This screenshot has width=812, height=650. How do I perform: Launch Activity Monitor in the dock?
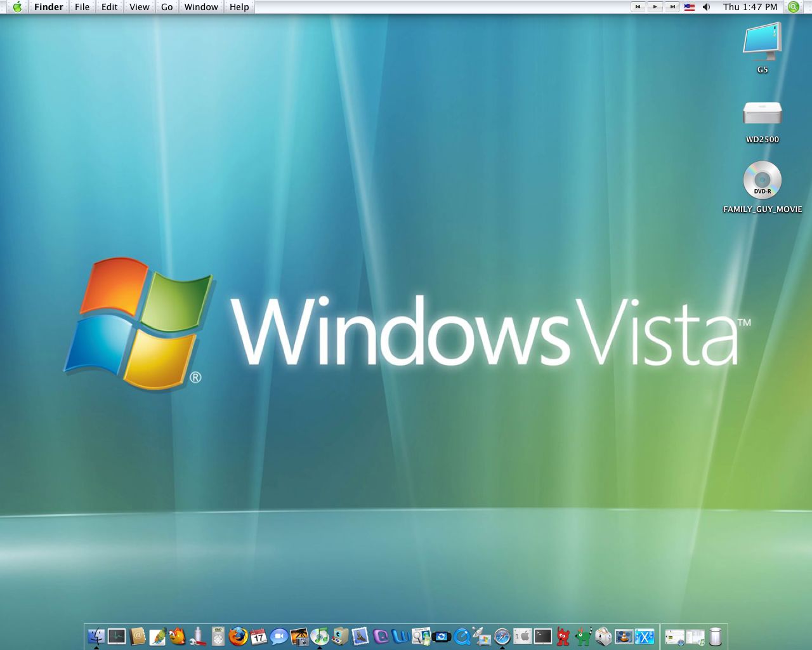(117, 636)
